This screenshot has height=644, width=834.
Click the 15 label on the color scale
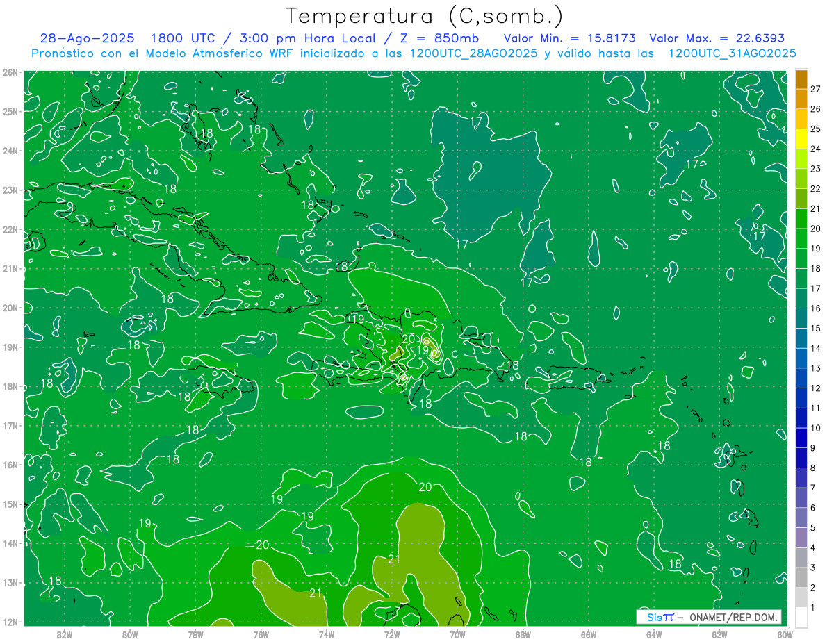click(x=816, y=328)
